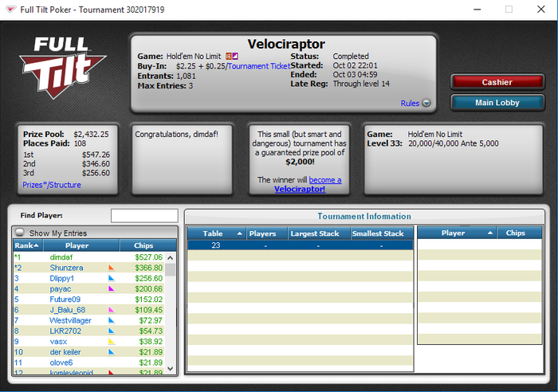Click the blue color tag beside Dlippy1
The width and height of the screenshot is (558, 392).
coord(112,278)
